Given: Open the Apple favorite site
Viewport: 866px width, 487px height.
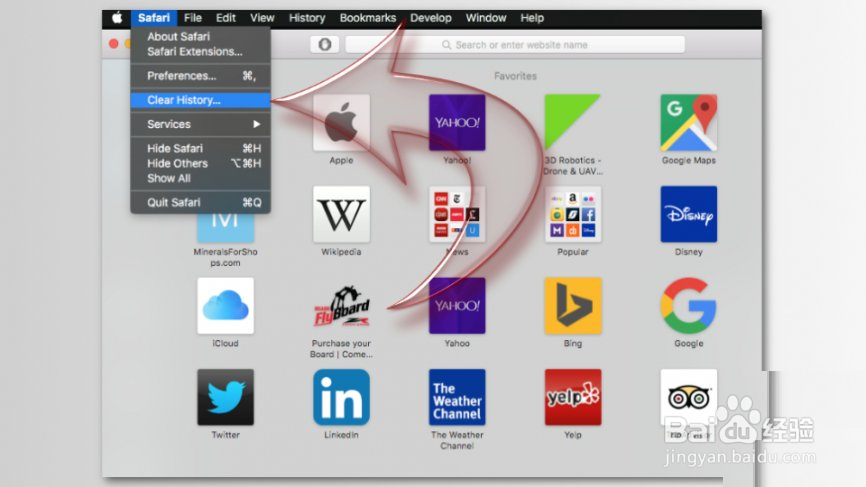Looking at the screenshot, I should 341,123.
